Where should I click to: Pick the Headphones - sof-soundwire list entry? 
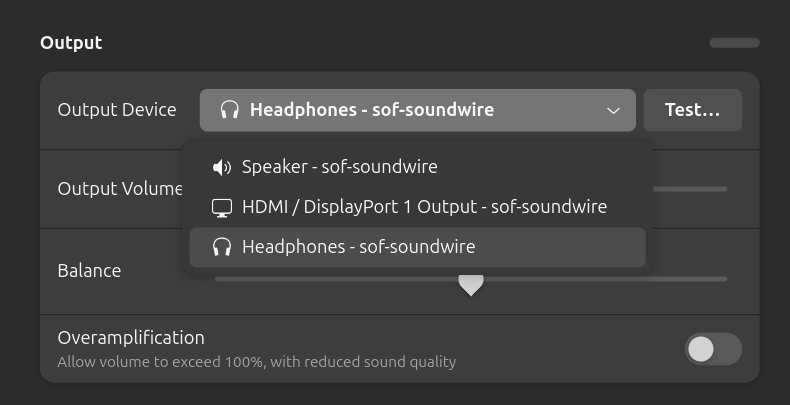(358, 247)
